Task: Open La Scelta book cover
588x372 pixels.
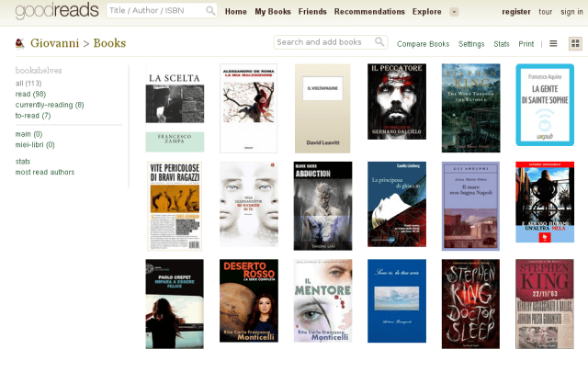Action: tap(175, 108)
